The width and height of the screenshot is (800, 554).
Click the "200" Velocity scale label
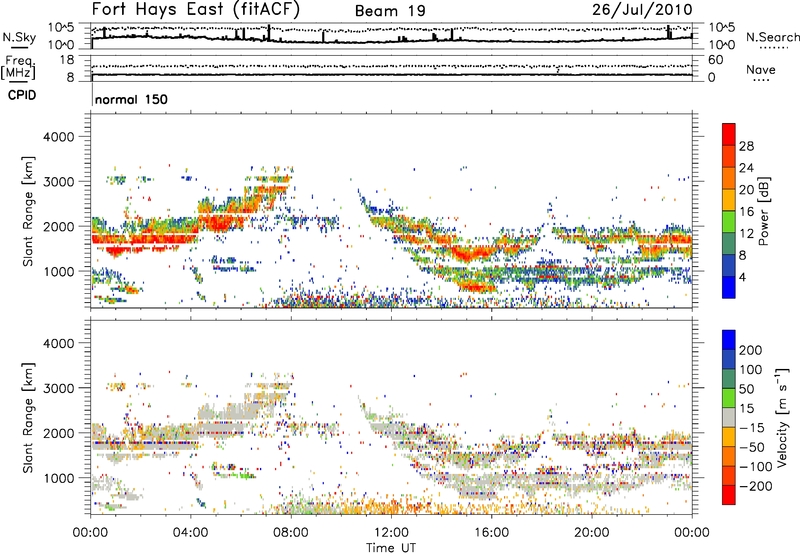point(751,350)
